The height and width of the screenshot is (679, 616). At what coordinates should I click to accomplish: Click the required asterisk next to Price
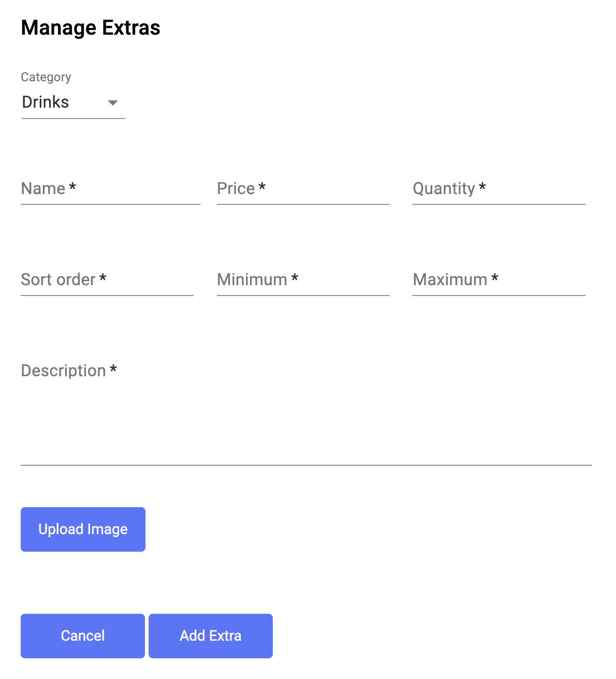click(x=262, y=187)
